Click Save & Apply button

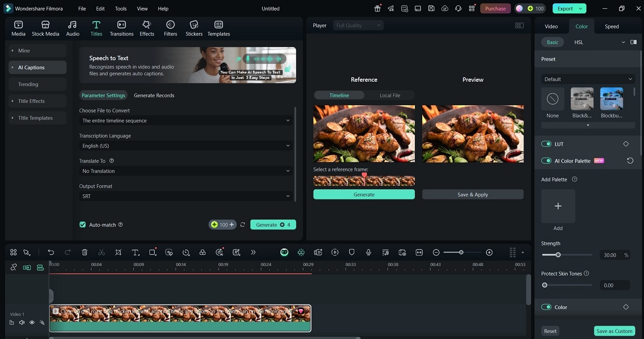(473, 194)
